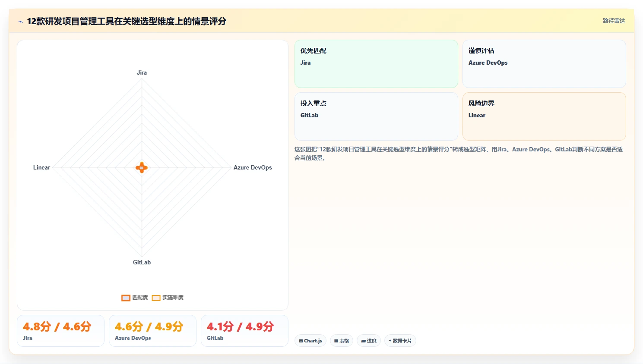Click the Linear axis label on radar

click(x=41, y=167)
